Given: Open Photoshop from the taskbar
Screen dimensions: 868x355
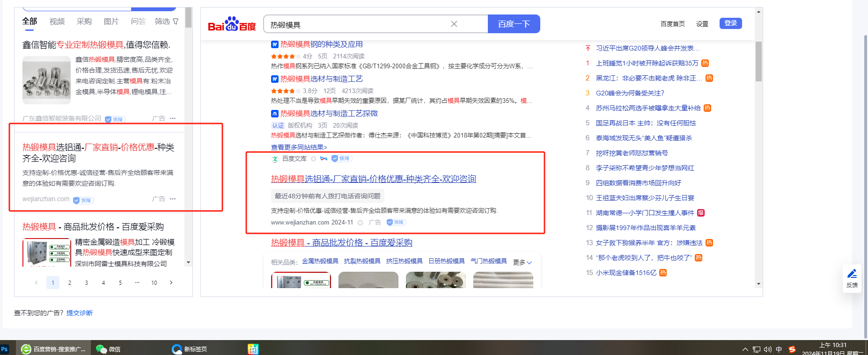Looking at the screenshot, I should 5,349.
